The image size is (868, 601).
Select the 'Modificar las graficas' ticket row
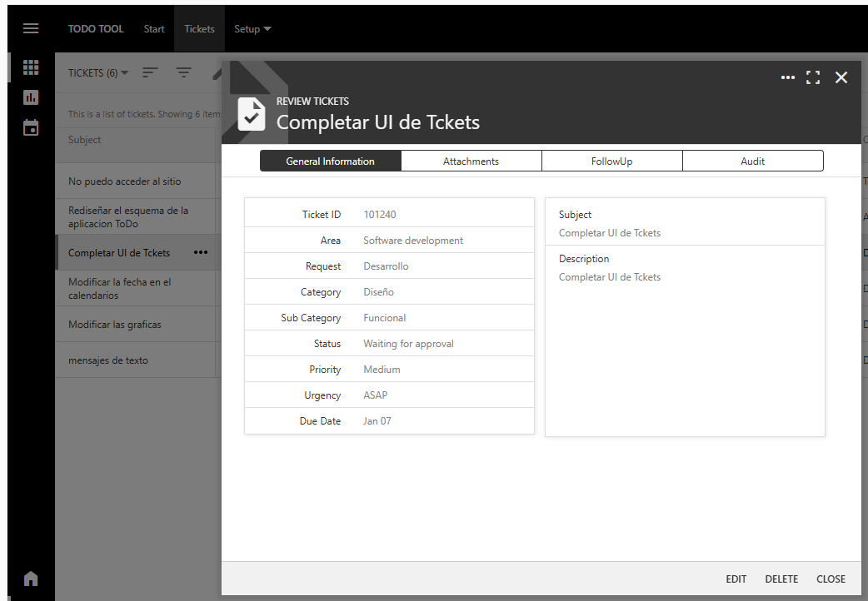coord(115,325)
